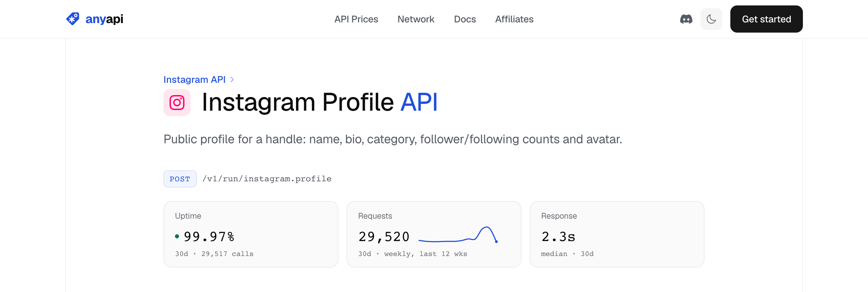The width and height of the screenshot is (868, 292).
Task: Click the 2.3s response value
Action: [x=558, y=237]
